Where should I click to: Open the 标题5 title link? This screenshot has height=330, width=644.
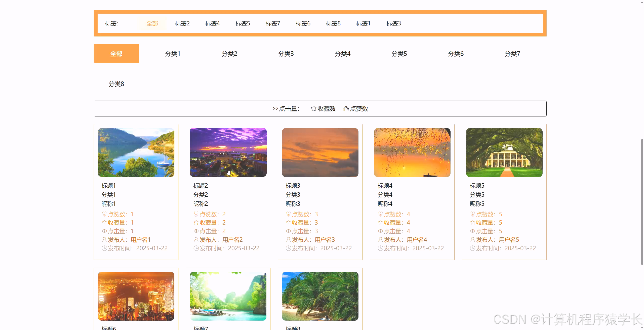pyautogui.click(x=477, y=186)
